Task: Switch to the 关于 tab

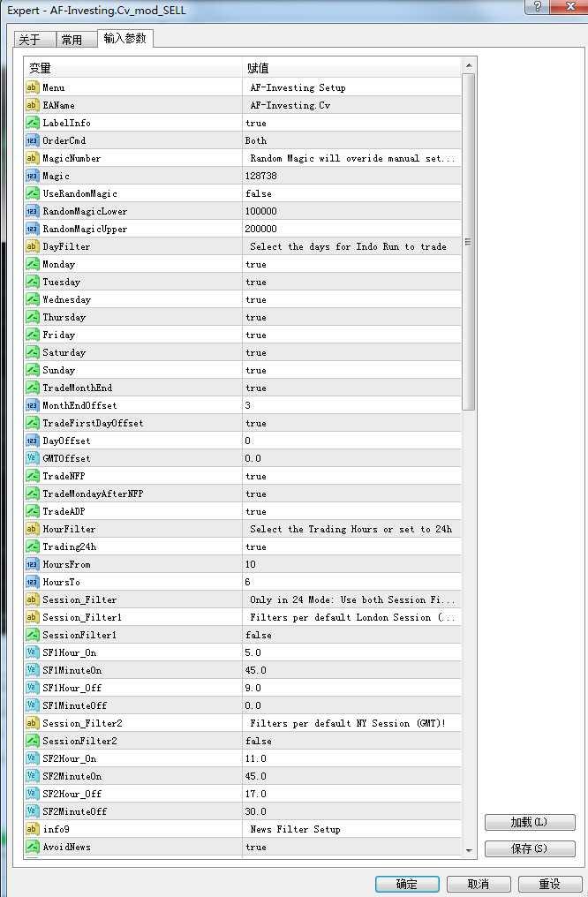Action: tap(34, 40)
